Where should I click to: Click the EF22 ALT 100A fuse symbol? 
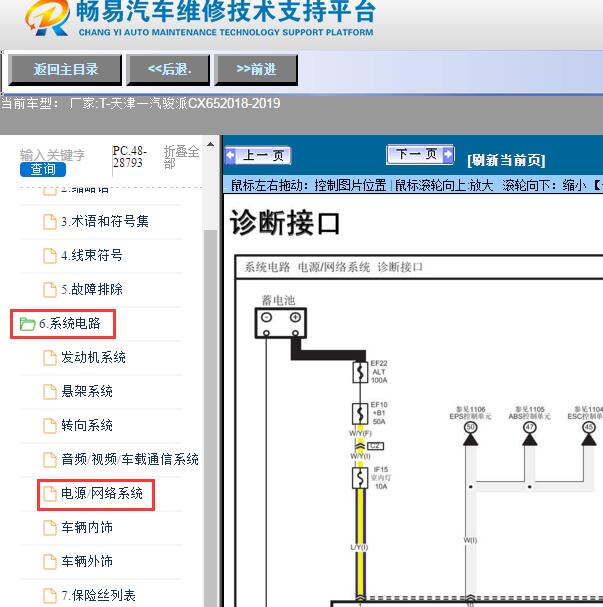tap(360, 372)
